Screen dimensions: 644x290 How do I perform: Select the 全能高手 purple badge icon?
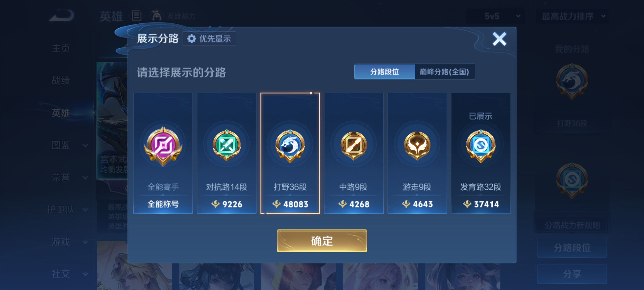click(163, 146)
